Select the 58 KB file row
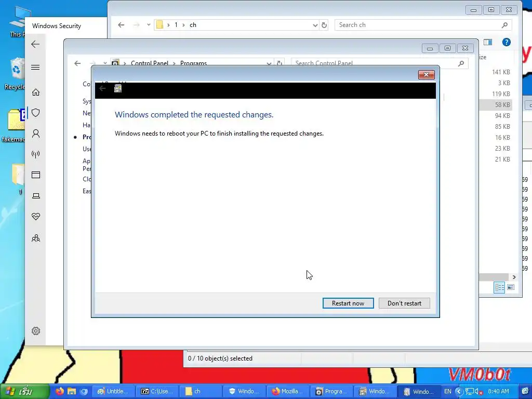Image resolution: width=532 pixels, height=399 pixels. tap(496, 105)
